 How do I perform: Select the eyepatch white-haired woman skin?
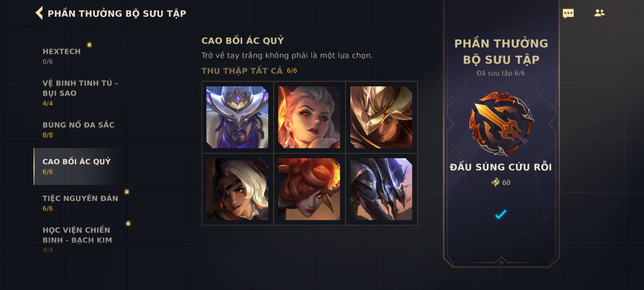tap(237, 189)
